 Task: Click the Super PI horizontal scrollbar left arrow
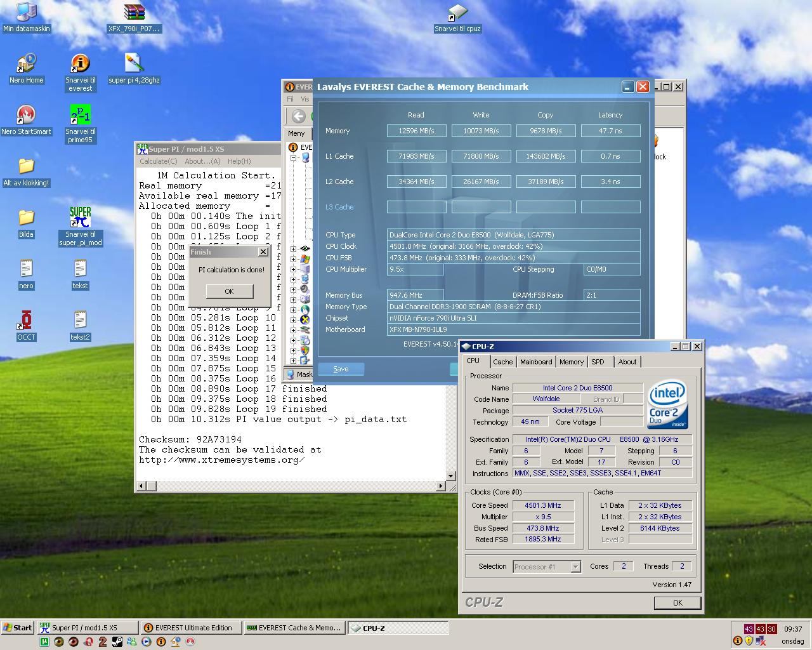tap(141, 486)
